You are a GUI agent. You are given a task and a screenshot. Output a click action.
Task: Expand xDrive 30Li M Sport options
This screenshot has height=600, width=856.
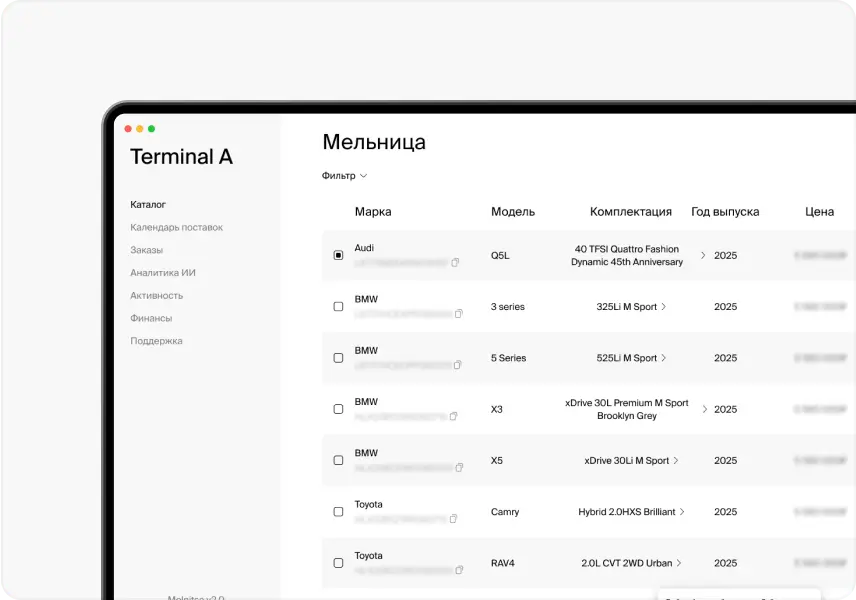tap(676, 460)
